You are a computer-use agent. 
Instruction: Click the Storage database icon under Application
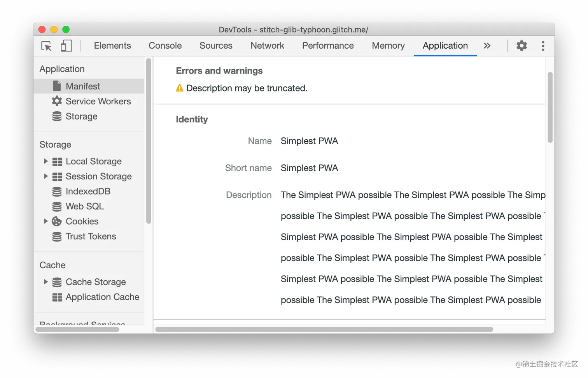[x=57, y=116]
